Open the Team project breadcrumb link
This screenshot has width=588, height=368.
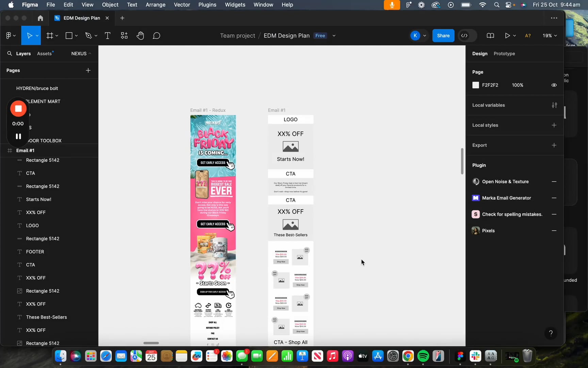click(x=238, y=35)
